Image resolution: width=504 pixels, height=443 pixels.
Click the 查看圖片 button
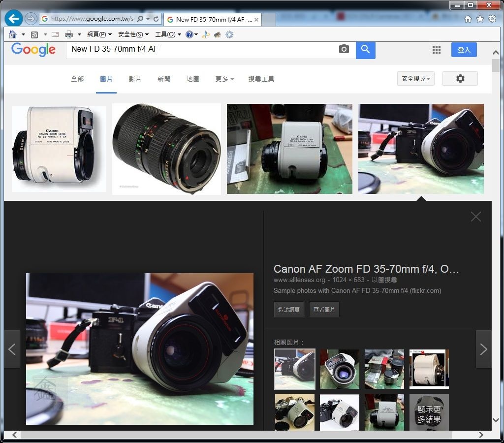[x=324, y=309]
